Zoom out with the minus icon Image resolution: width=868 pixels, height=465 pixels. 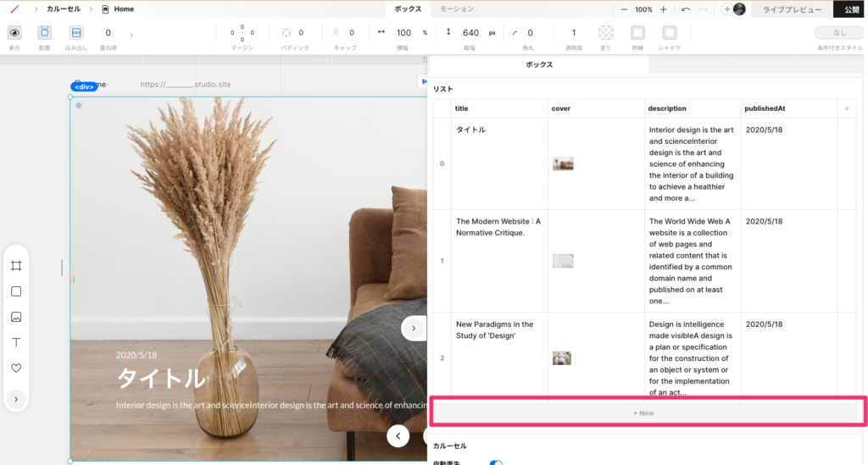point(624,9)
